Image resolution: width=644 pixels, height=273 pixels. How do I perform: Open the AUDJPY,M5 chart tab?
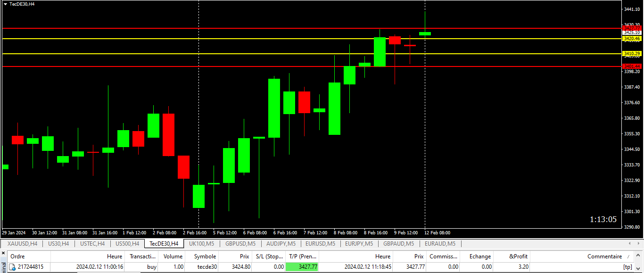(x=281, y=244)
